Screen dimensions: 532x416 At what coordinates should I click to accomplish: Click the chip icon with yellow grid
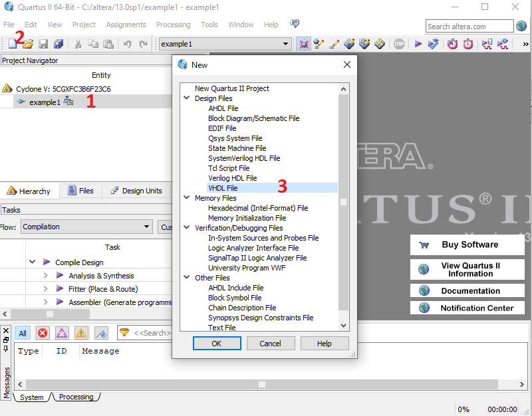point(380,44)
